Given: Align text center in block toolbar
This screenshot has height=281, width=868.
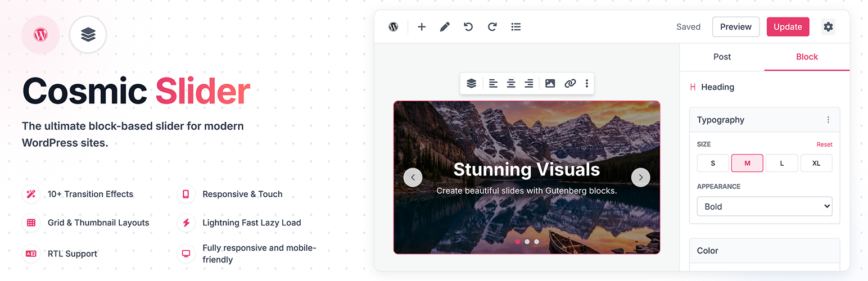Looking at the screenshot, I should (511, 83).
